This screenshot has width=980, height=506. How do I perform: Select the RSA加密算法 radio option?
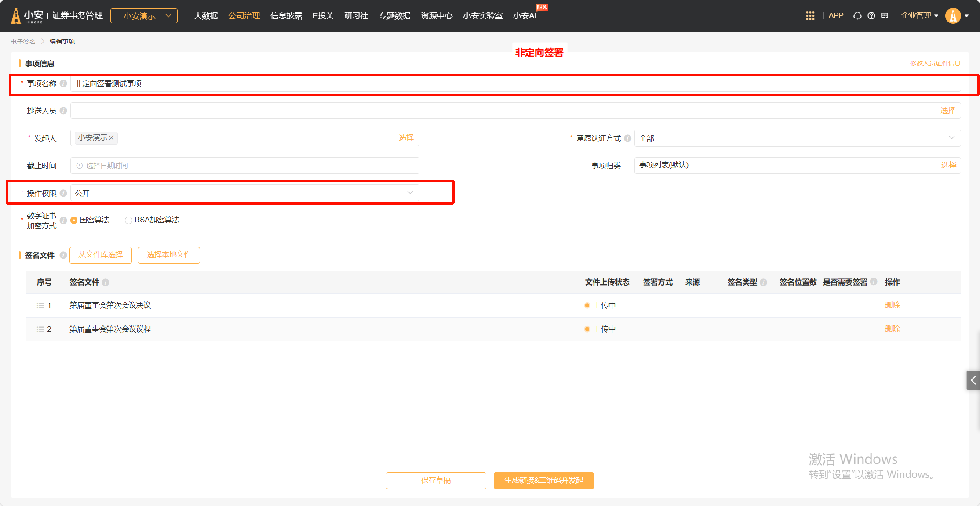click(128, 220)
